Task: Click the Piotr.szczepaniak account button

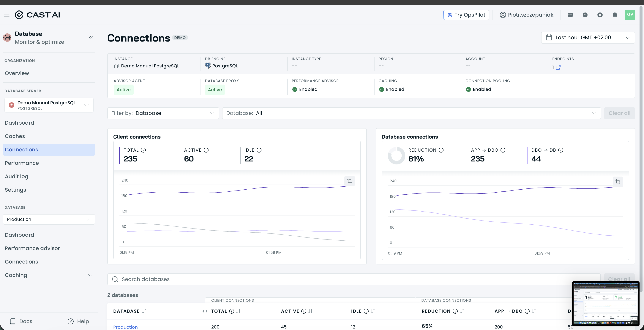Action: pyautogui.click(x=526, y=15)
